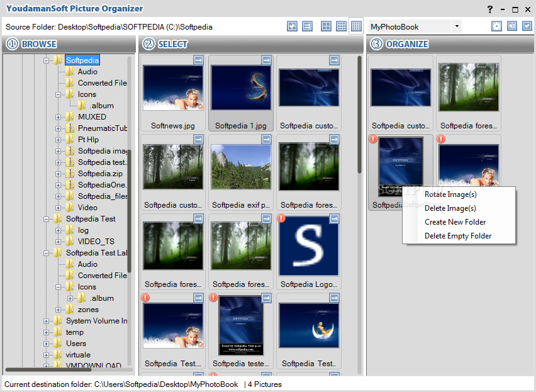Expand the System Volume In folder node
This screenshot has width=536, height=392.
[x=46, y=321]
